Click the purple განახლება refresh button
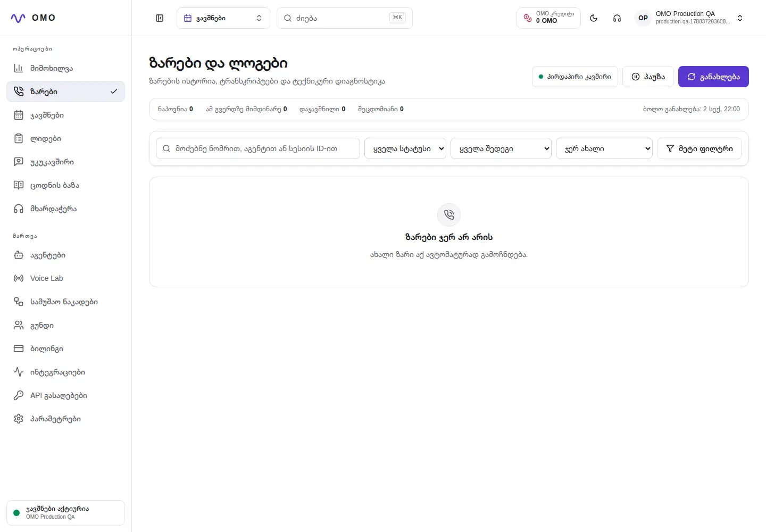The image size is (766, 532). coord(713,77)
